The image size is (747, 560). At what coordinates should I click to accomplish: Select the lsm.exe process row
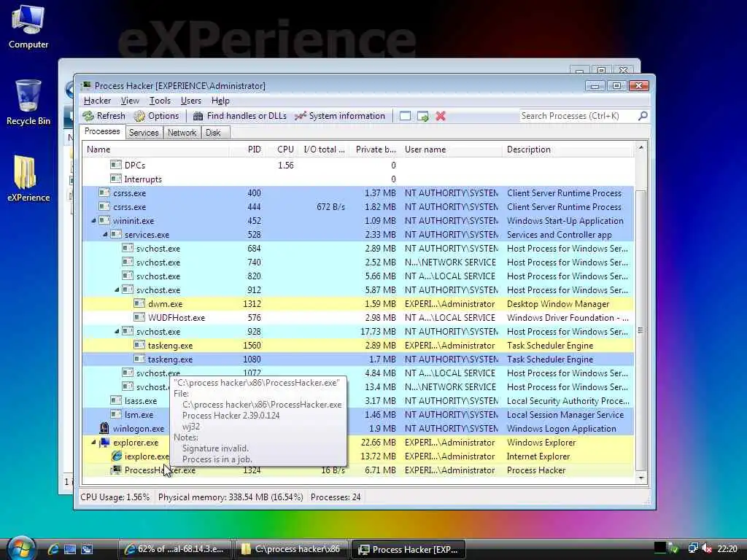[358, 414]
